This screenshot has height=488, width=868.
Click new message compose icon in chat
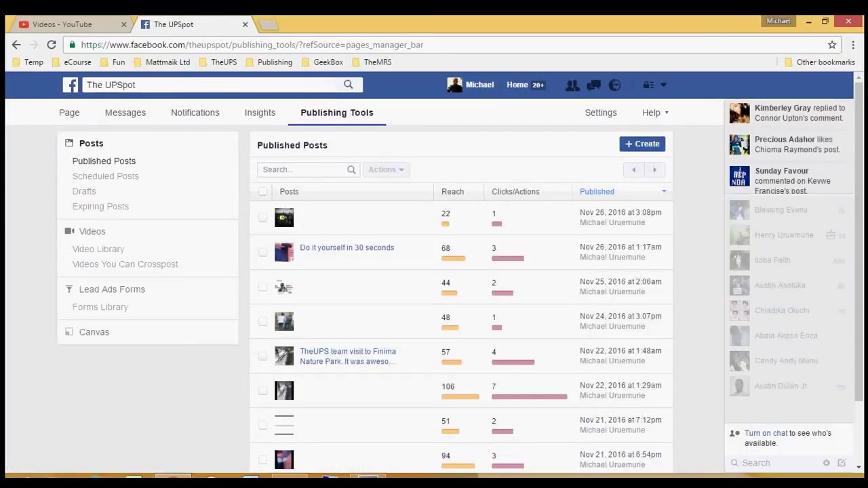tap(842, 463)
